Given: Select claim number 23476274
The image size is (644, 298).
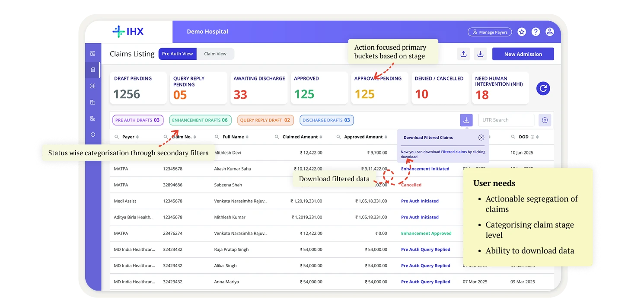Looking at the screenshot, I should pos(172,233).
